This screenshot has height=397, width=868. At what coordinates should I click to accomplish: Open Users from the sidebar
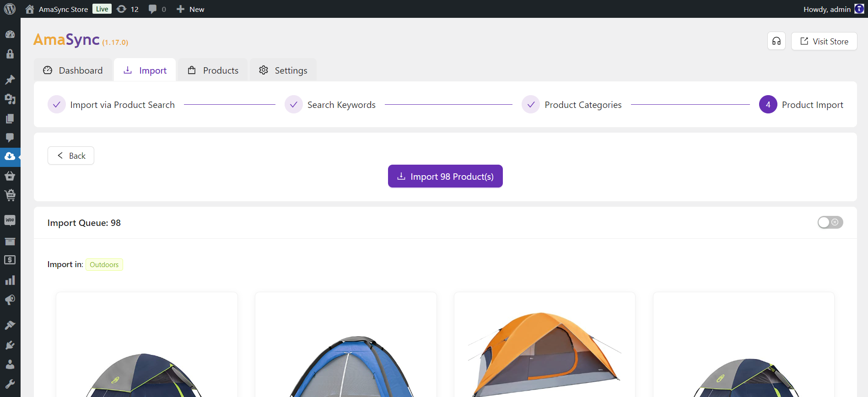point(10,365)
